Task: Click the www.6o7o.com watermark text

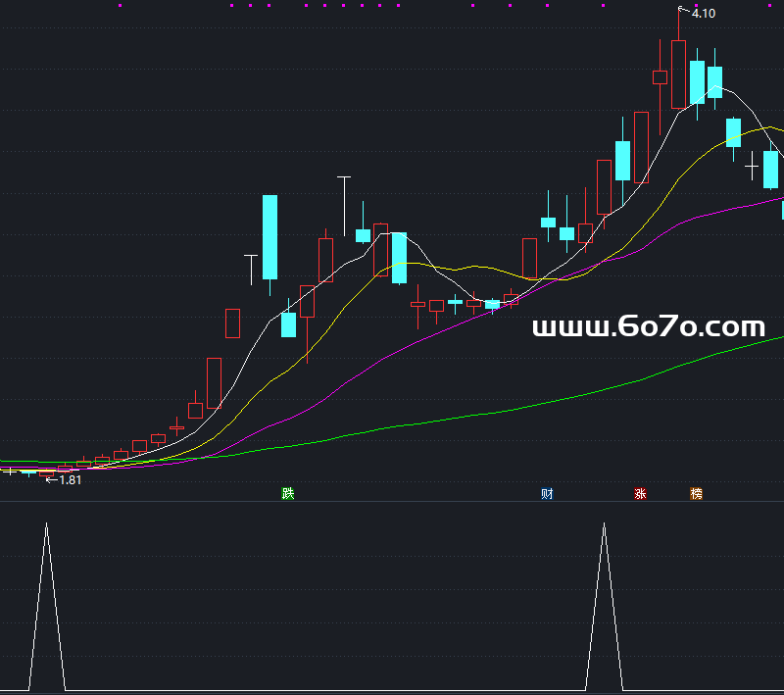Action: [x=648, y=327]
